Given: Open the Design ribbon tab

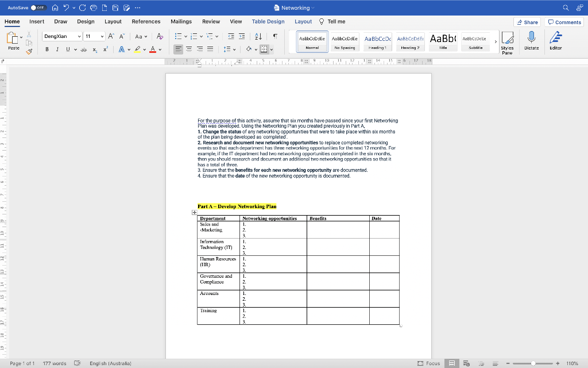Looking at the screenshot, I should click(86, 21).
